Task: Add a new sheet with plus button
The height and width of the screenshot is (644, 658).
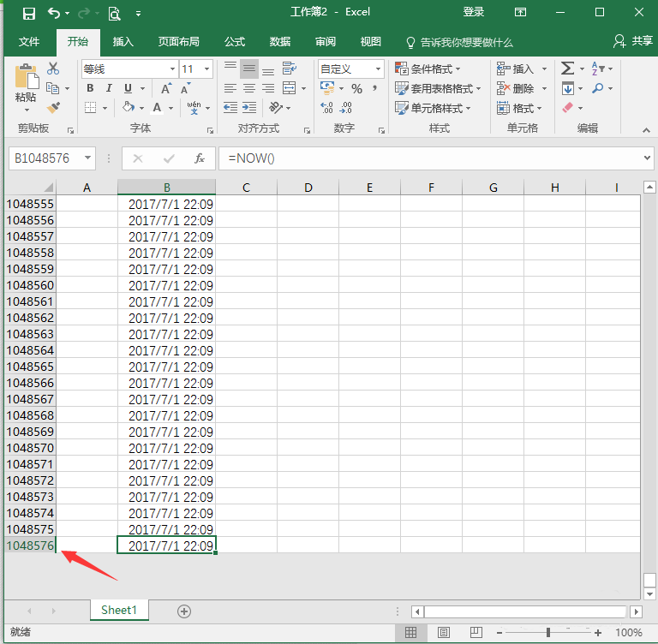Action: [184, 611]
